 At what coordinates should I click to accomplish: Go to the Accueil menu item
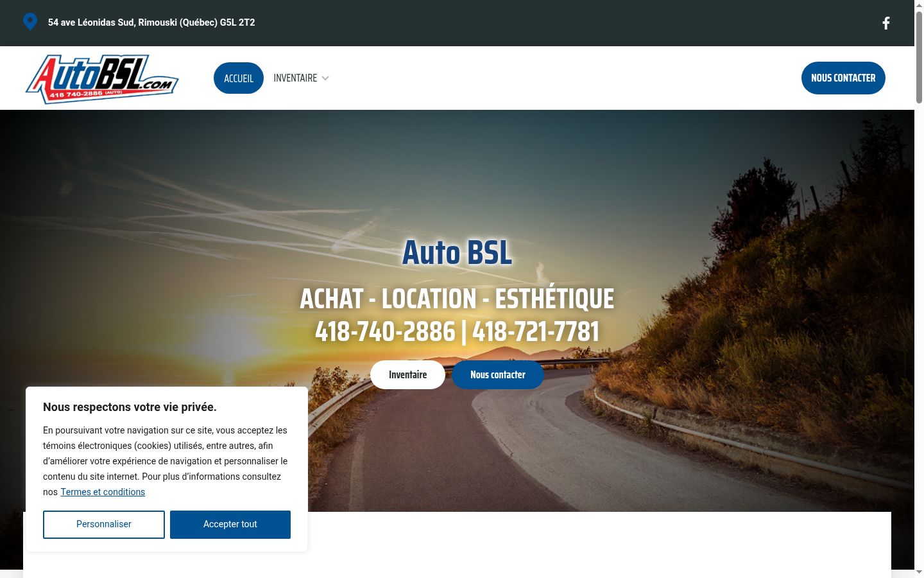(239, 78)
